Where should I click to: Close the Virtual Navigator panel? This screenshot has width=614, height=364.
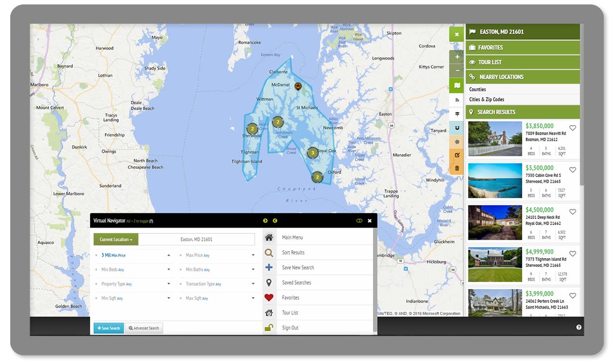click(369, 221)
